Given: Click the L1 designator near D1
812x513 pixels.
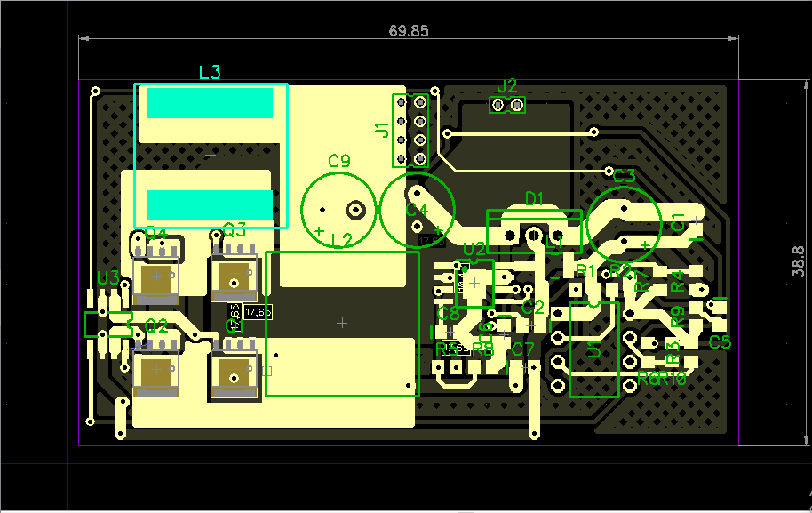Looking at the screenshot, I should coord(554,241).
